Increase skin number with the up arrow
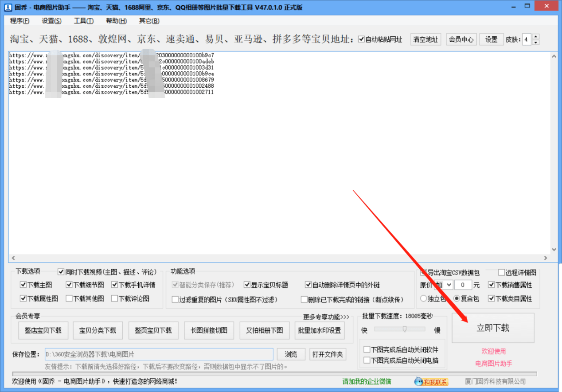 535,37
